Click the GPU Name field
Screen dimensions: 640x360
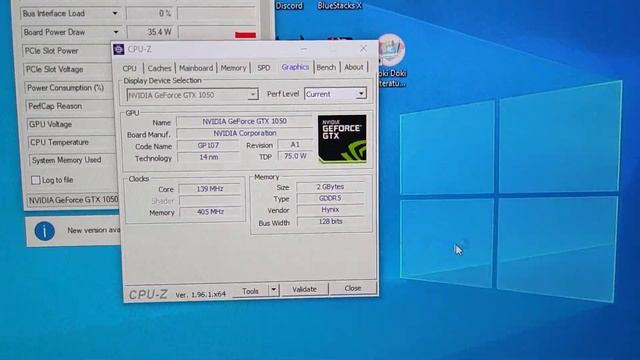click(x=244, y=121)
